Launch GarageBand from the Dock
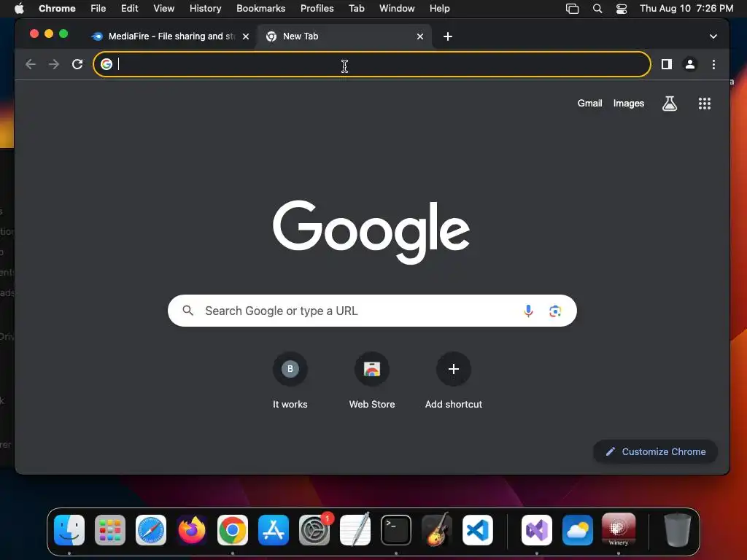Viewport: 747px width, 560px height. click(437, 530)
